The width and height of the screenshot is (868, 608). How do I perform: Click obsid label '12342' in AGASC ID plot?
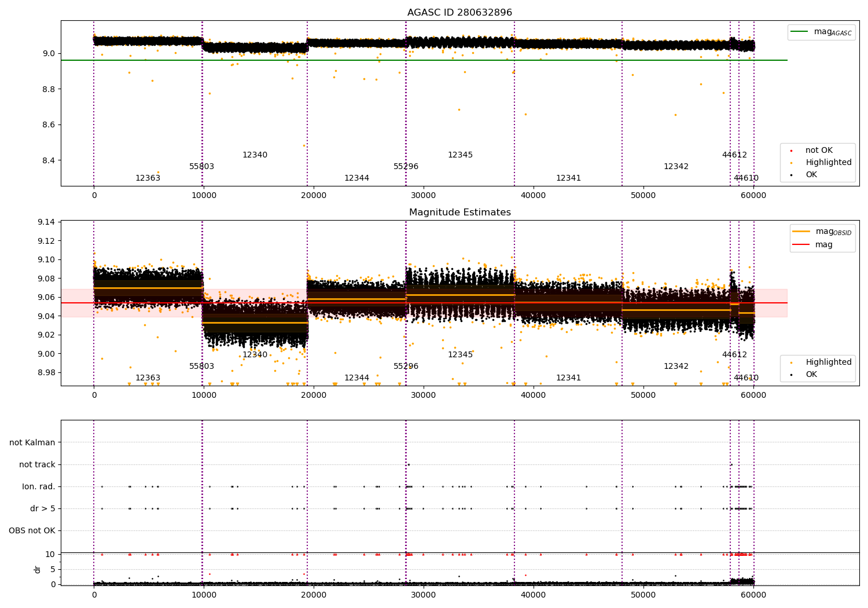[x=676, y=167]
